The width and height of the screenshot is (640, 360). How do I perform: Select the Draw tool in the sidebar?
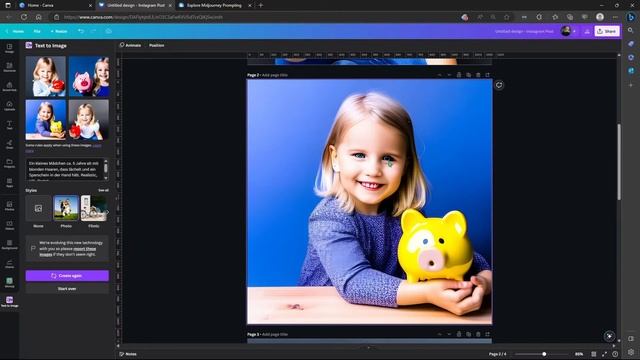pyautogui.click(x=9, y=144)
